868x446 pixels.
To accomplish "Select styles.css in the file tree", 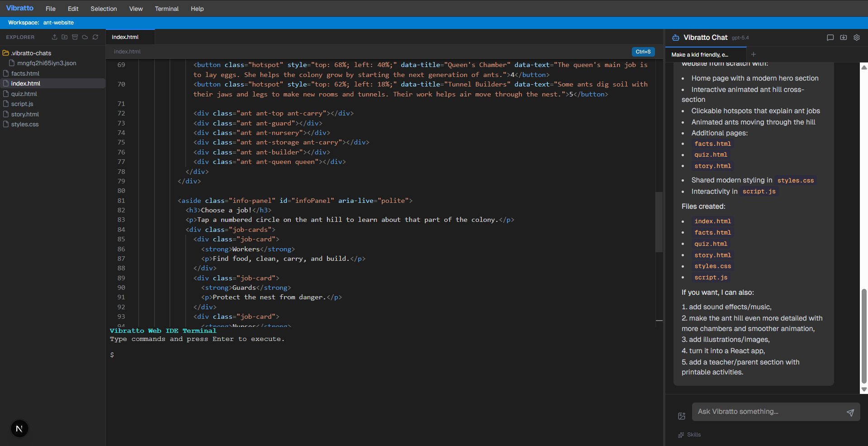I will pos(25,124).
